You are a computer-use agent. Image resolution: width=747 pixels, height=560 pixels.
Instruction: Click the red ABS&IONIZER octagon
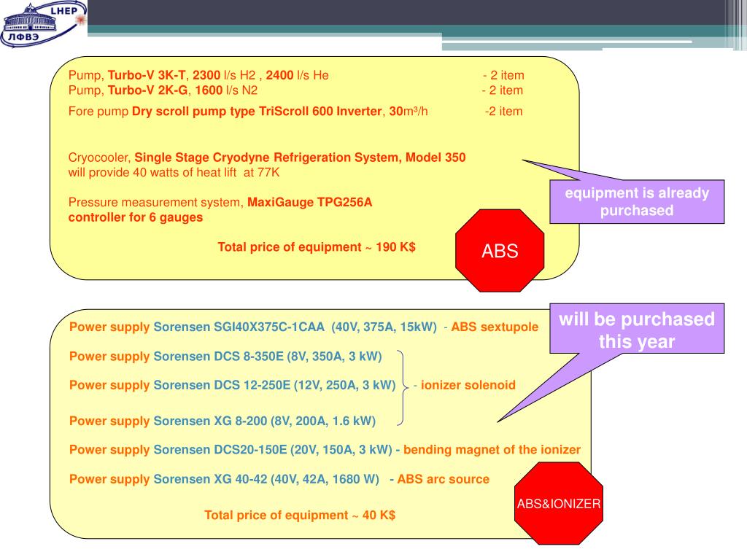click(559, 503)
